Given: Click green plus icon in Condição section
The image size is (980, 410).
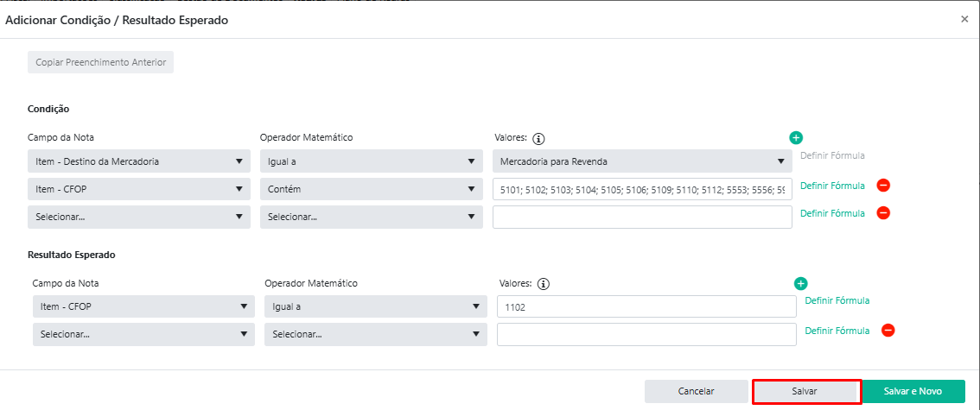Looking at the screenshot, I should 796,137.
